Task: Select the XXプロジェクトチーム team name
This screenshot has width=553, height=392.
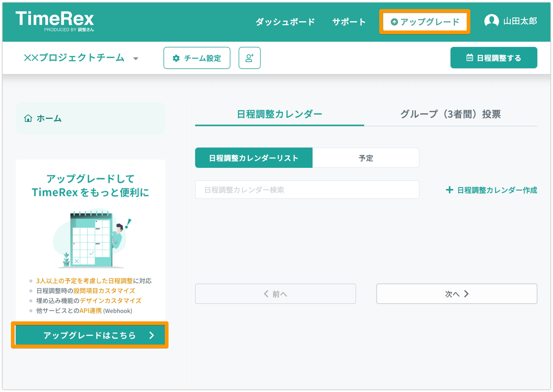Action: [x=74, y=58]
